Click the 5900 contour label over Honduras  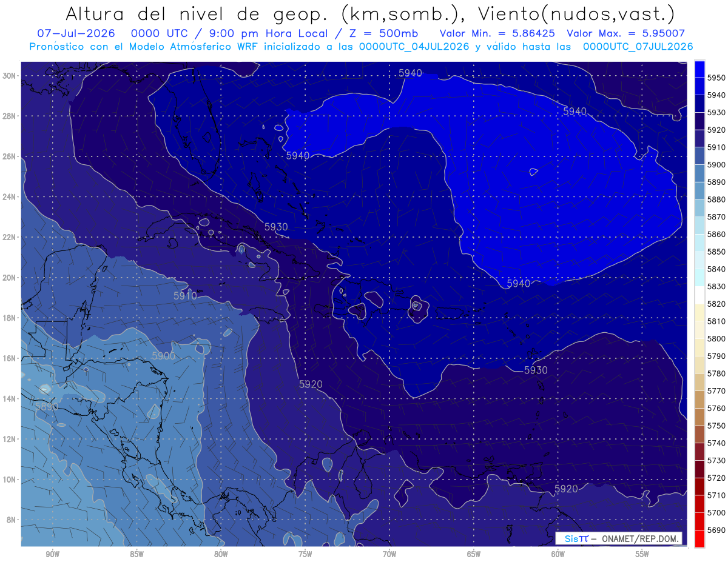pyautogui.click(x=163, y=356)
